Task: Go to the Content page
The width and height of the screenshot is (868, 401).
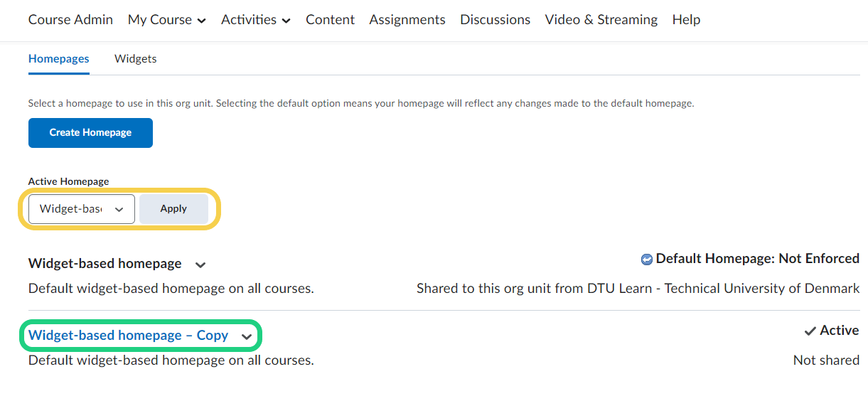Action: click(330, 20)
